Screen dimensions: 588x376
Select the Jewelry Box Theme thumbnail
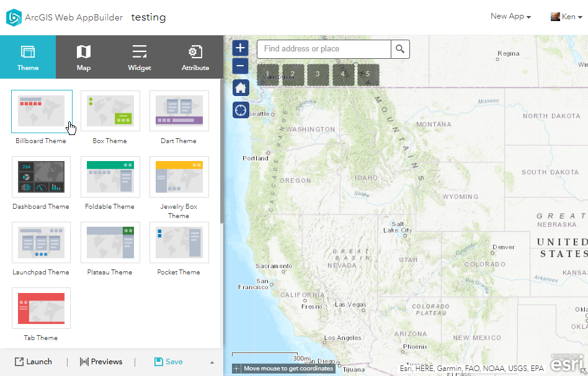pos(179,177)
